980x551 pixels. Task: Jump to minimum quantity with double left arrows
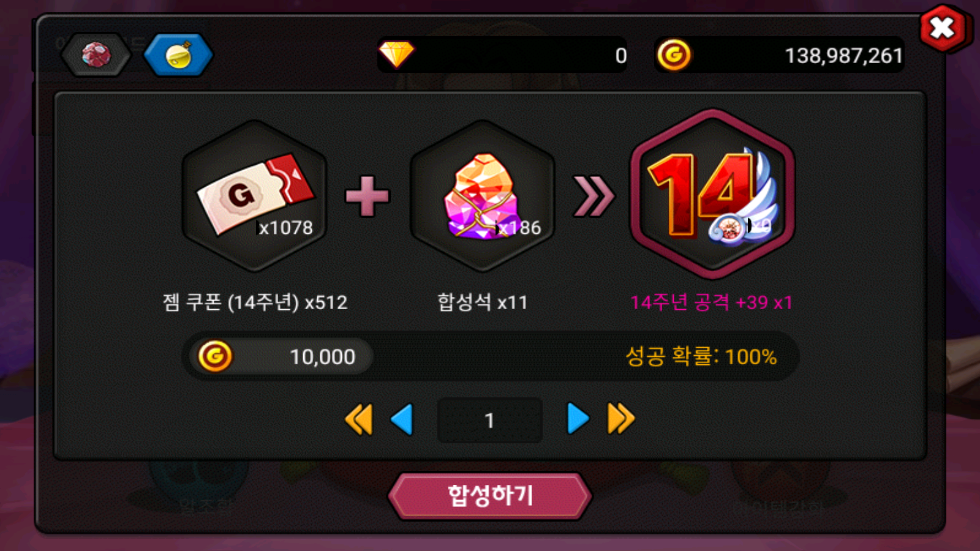(x=359, y=419)
